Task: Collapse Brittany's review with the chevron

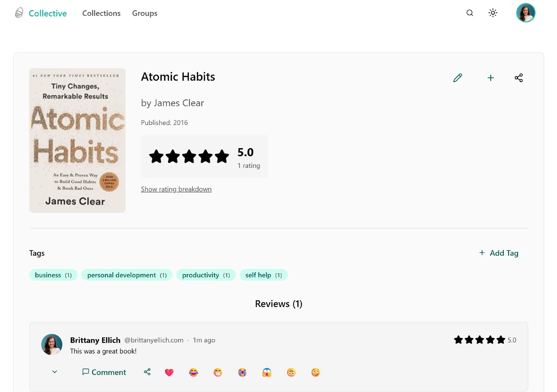Action: tap(55, 372)
